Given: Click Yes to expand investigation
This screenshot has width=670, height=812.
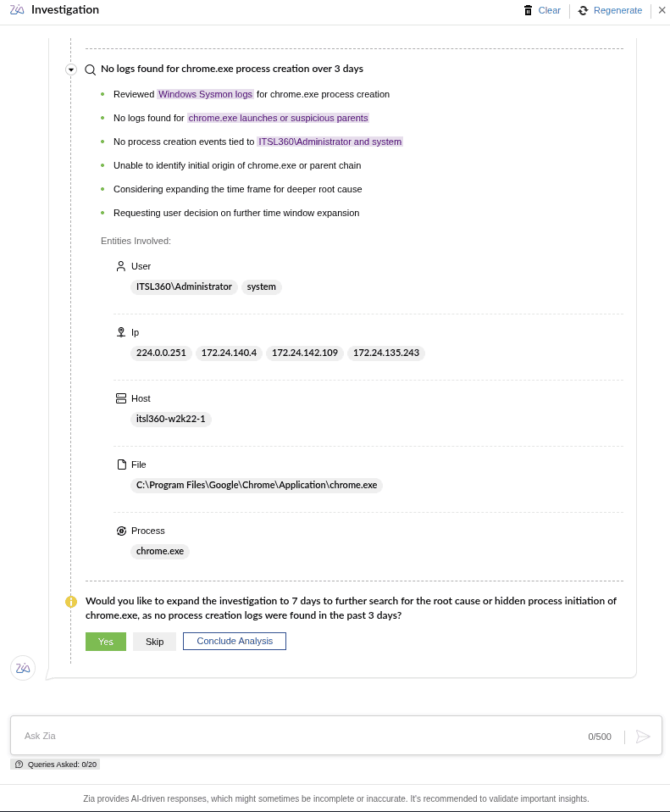Looking at the screenshot, I should click(x=106, y=642).
